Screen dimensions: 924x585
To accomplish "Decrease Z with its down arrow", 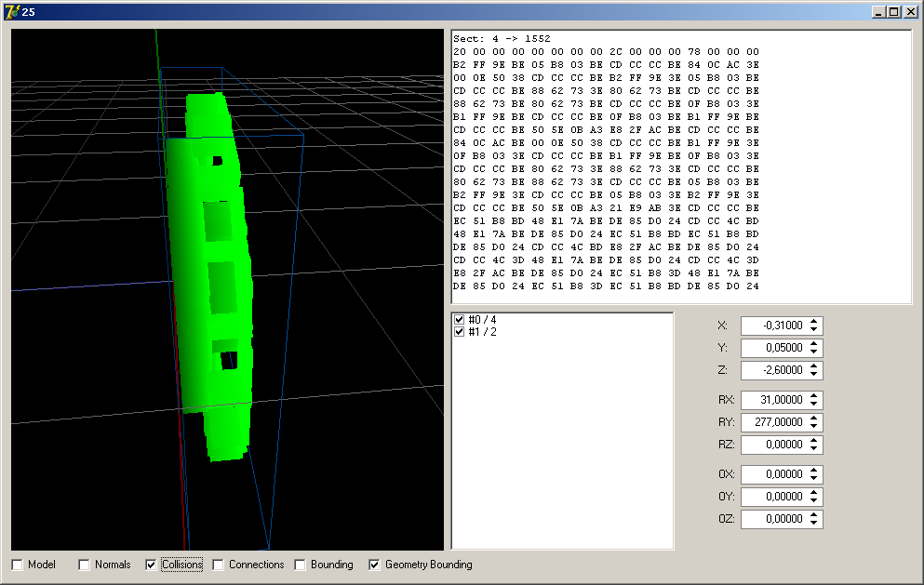I will 814,374.
